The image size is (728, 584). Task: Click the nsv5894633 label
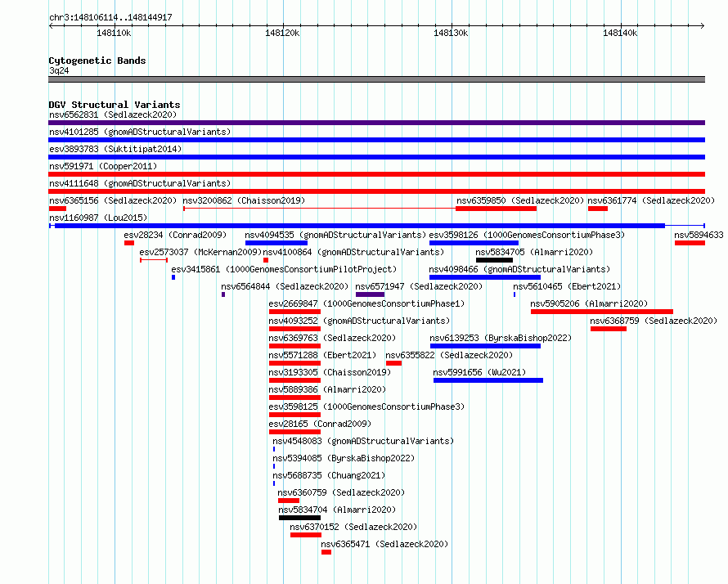(x=699, y=235)
